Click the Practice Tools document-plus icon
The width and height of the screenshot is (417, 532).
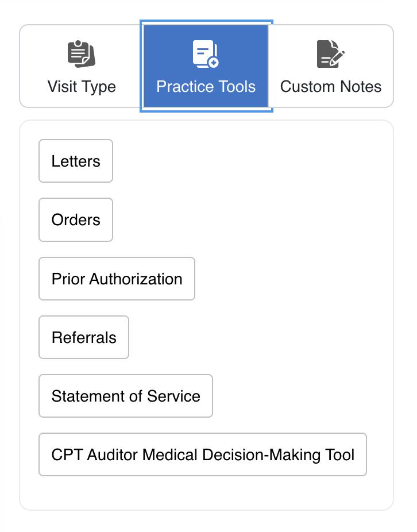(206, 54)
